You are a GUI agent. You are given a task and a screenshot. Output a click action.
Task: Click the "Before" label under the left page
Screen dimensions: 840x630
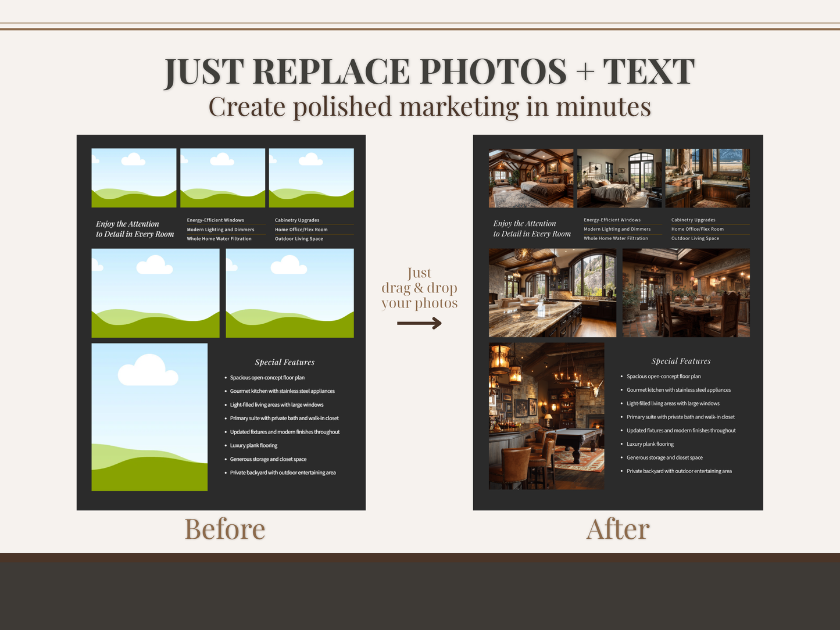225,529
